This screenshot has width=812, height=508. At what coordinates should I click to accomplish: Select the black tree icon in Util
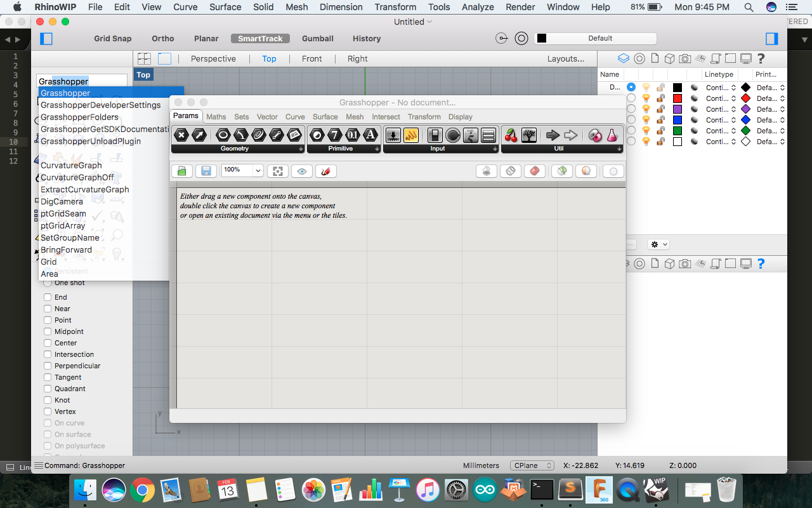pos(529,135)
